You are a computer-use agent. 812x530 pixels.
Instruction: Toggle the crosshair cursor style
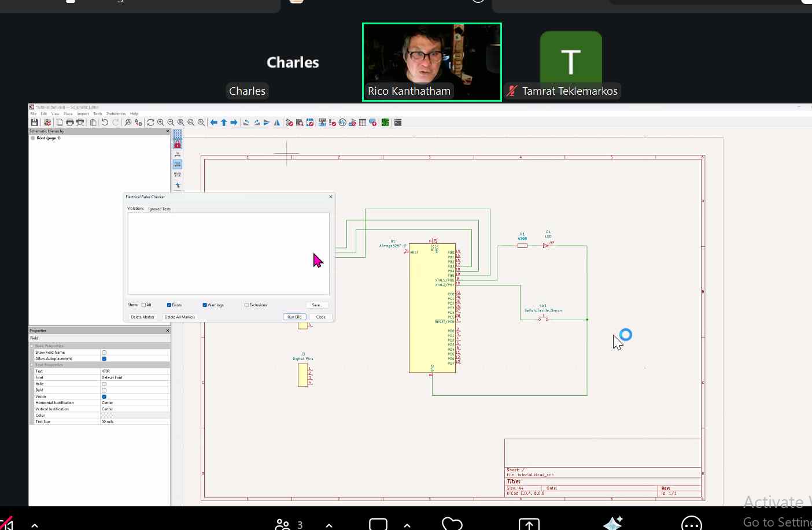[178, 186]
